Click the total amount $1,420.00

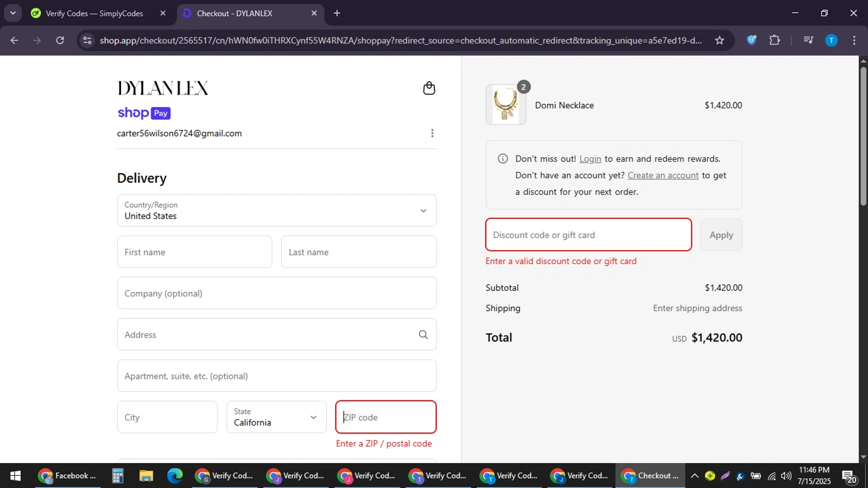[x=717, y=337]
